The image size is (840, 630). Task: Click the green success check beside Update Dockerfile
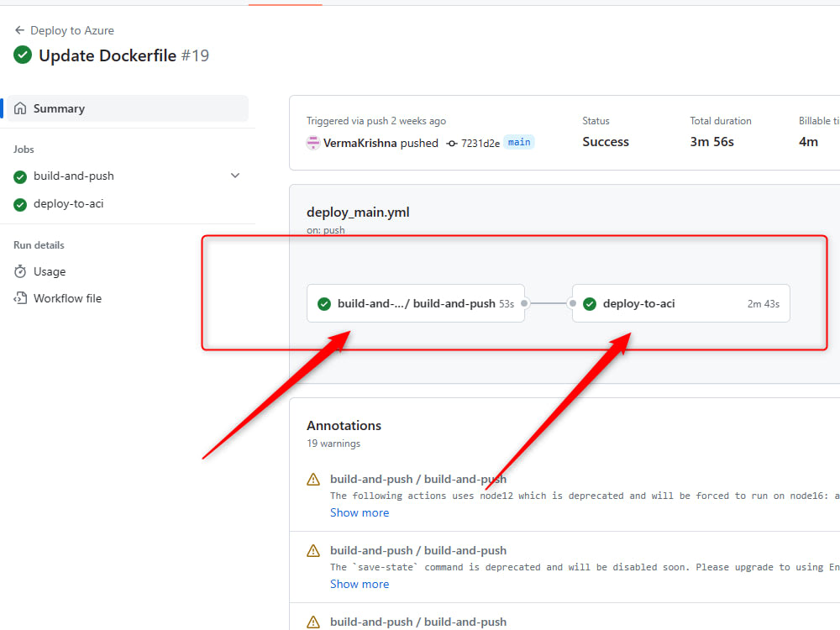(22, 55)
